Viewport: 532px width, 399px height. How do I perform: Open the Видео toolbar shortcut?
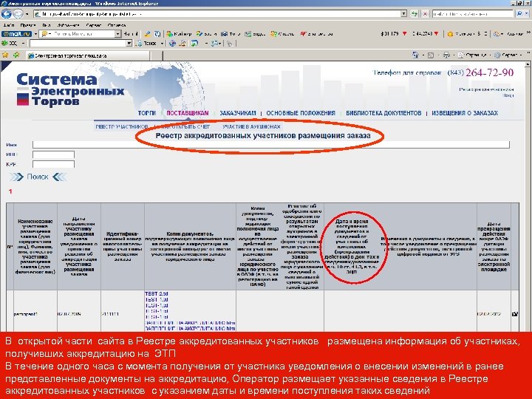click(x=255, y=34)
